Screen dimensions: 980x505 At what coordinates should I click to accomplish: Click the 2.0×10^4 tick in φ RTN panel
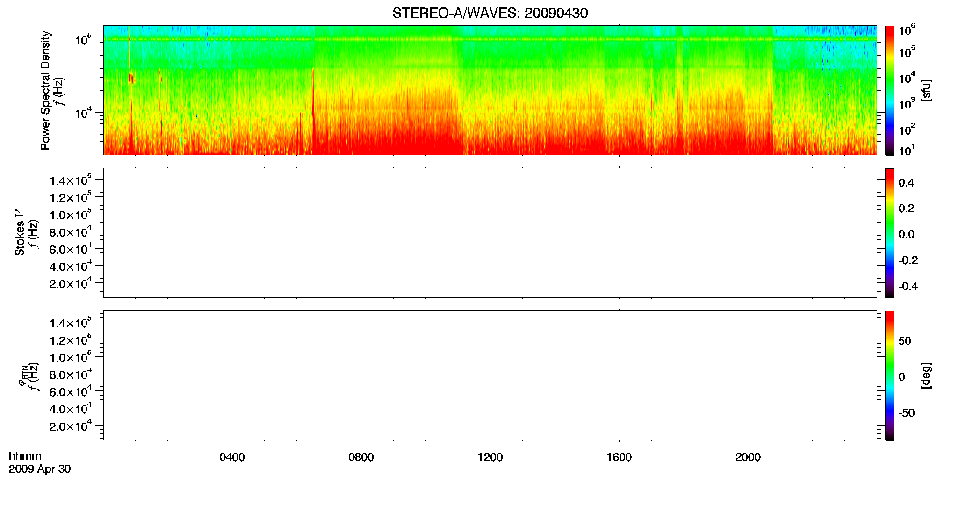click(x=70, y=426)
